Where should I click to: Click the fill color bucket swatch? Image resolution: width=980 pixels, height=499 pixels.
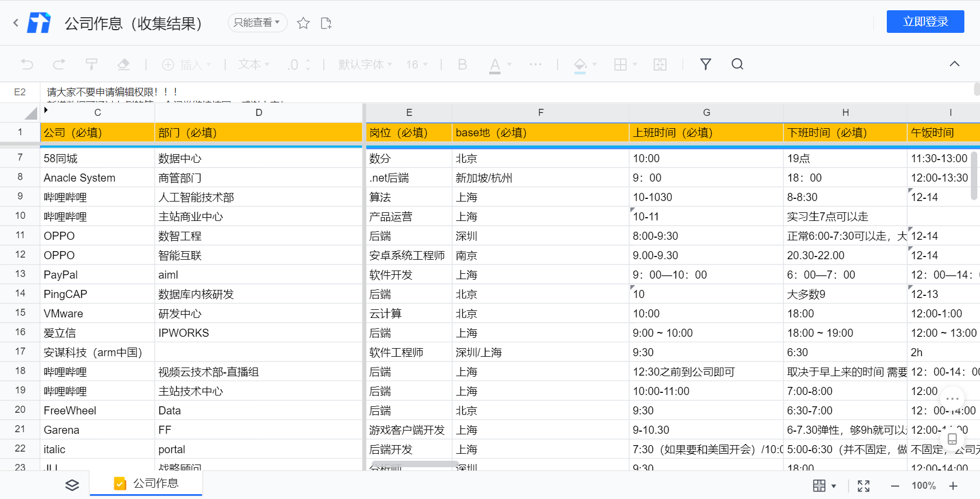[580, 65]
